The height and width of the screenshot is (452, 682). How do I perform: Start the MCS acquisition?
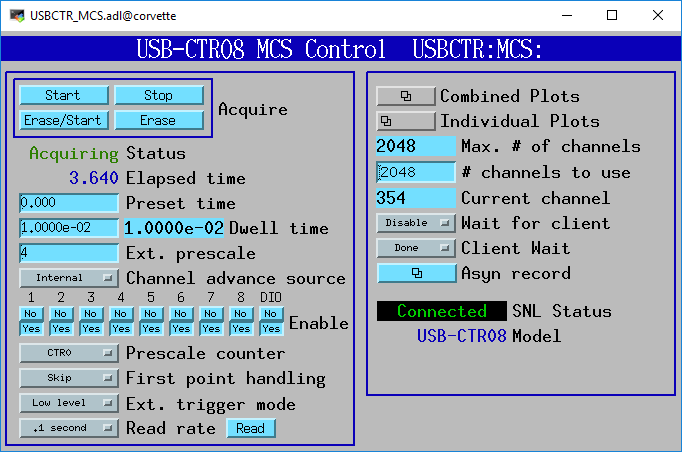[x=64, y=95]
